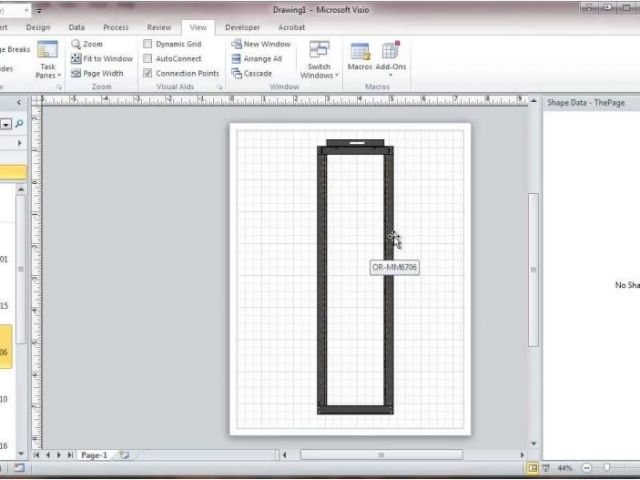The image size is (640, 480).
Task: Click the Fit to Window icon
Action: point(76,59)
